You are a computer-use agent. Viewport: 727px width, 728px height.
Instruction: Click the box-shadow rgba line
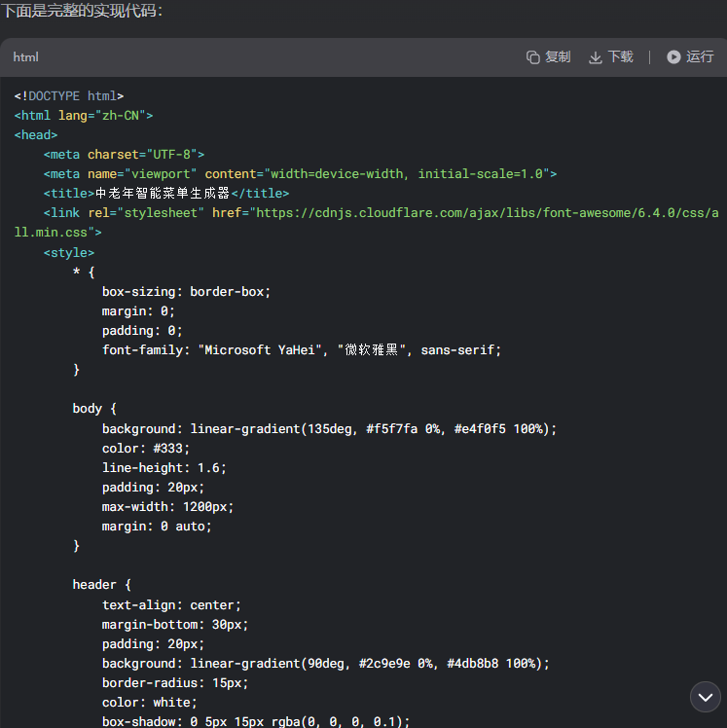(x=256, y=721)
